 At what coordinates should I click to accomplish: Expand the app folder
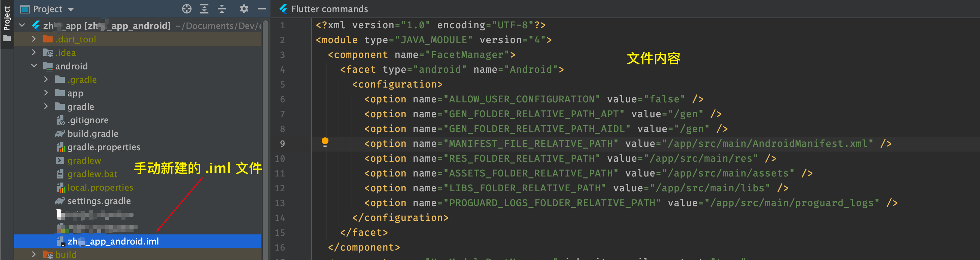click(x=46, y=92)
